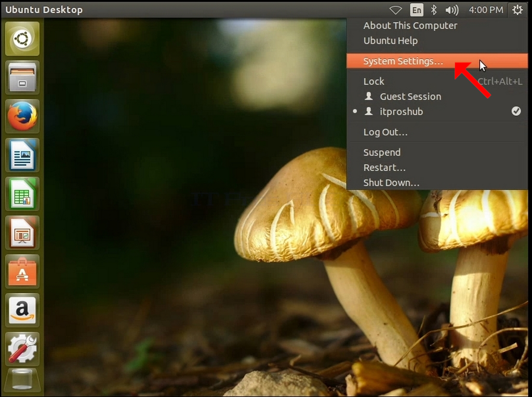The width and height of the screenshot is (532, 397).
Task: Choose Log Out… from menu
Action: pyautogui.click(x=437, y=132)
